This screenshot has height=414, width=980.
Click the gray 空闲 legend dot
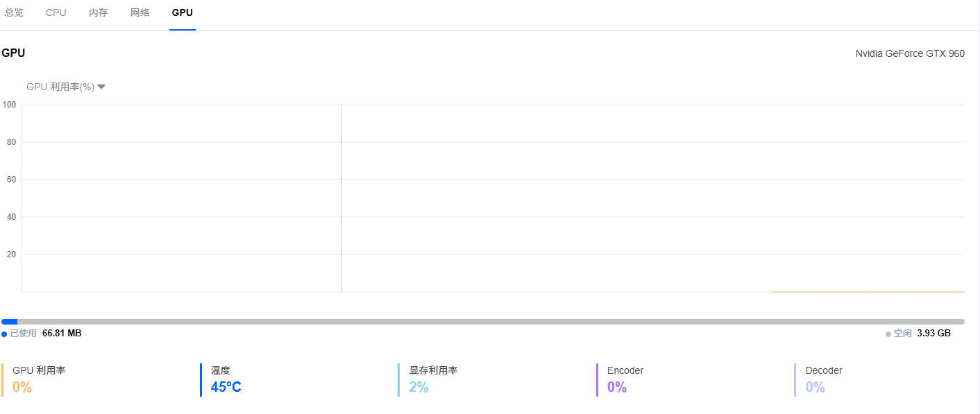coord(888,334)
